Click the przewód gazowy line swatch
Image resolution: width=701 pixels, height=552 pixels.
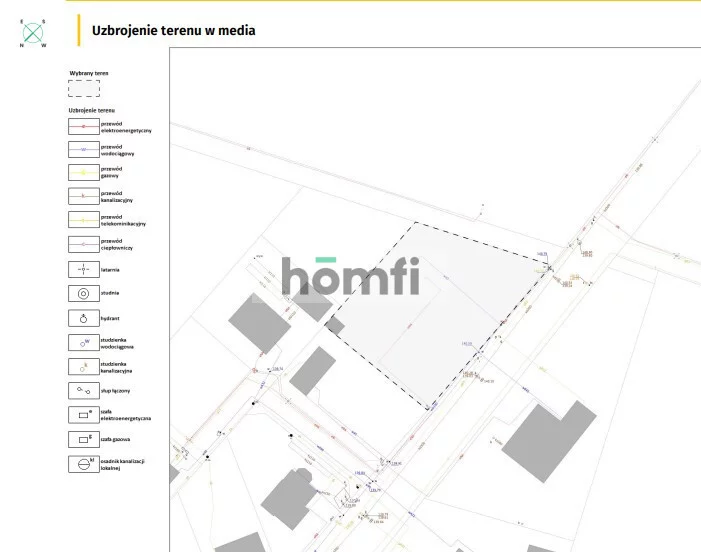tap(83, 173)
